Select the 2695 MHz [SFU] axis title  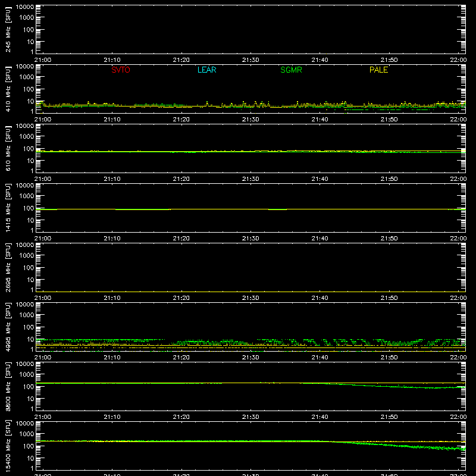(x=8, y=267)
